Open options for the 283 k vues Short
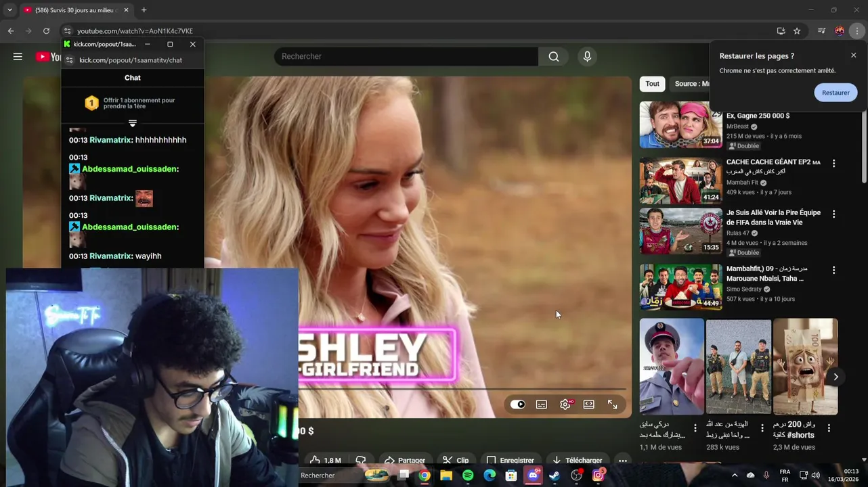This screenshot has width=868, height=487. (x=762, y=428)
